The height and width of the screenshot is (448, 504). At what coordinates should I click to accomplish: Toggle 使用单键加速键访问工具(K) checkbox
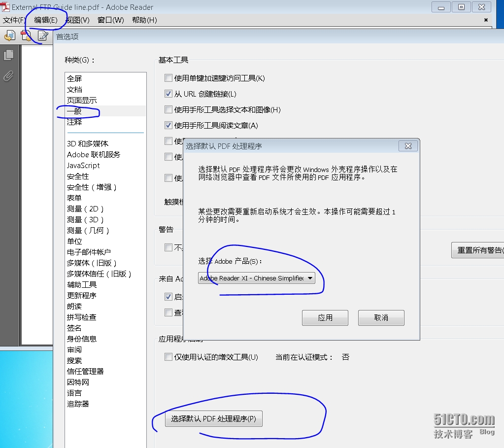(x=168, y=78)
